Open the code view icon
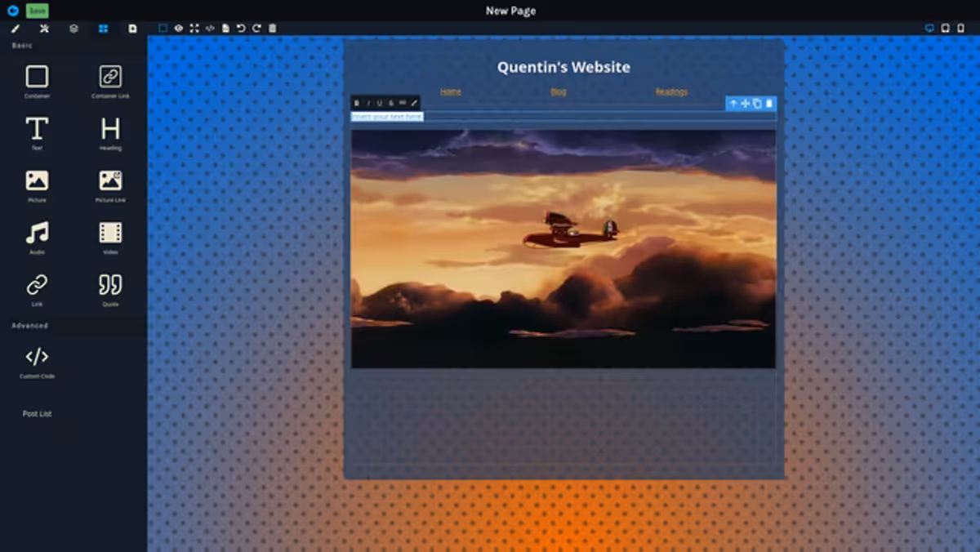 [x=210, y=29]
